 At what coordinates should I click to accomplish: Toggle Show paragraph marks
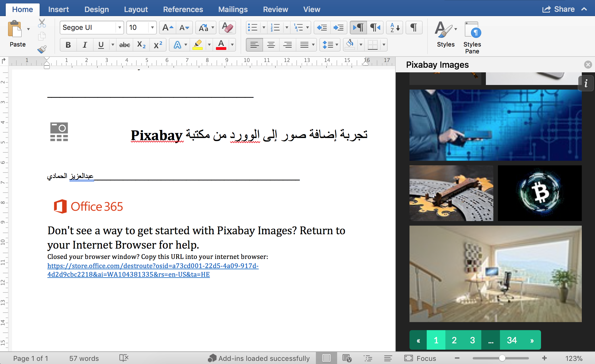(414, 28)
